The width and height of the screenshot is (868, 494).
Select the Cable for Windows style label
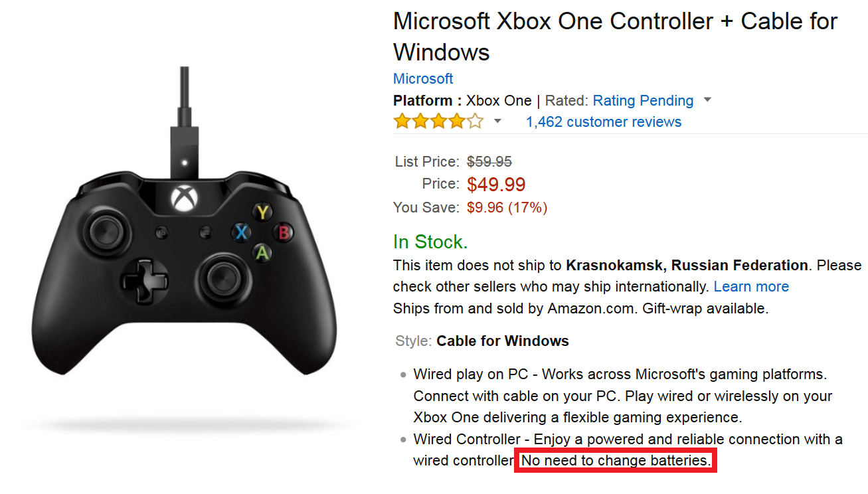[x=503, y=341]
